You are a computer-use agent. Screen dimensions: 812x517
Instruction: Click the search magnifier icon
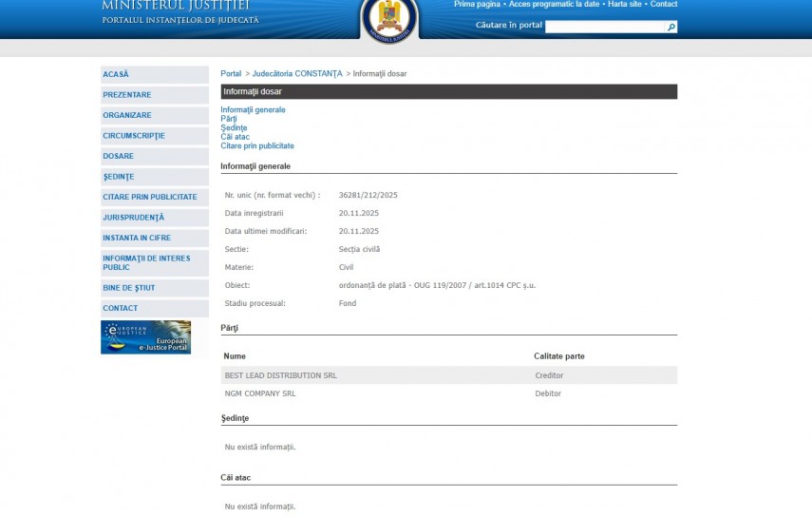671,27
